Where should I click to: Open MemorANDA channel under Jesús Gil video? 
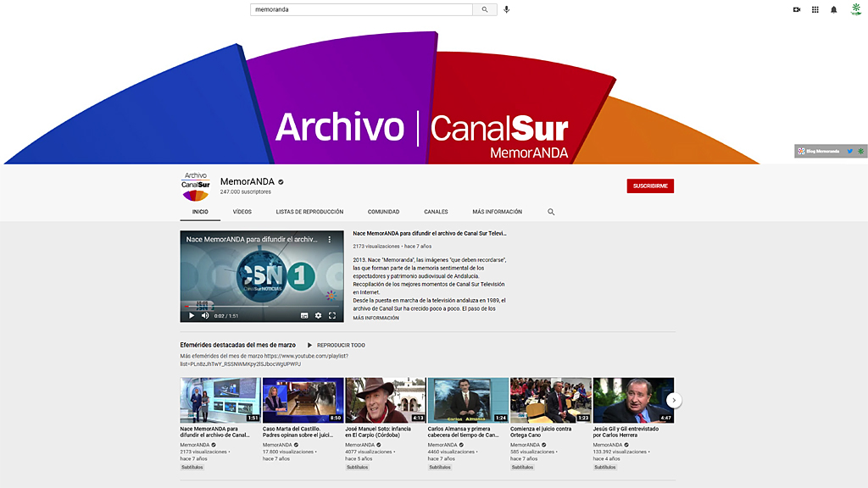coord(608,445)
